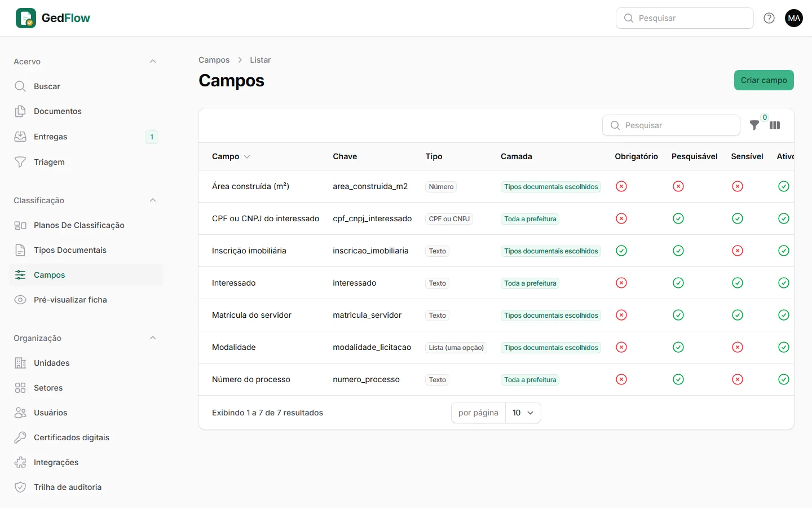Toggle table columns with the columns icon
The image size is (812, 508).
pos(775,125)
